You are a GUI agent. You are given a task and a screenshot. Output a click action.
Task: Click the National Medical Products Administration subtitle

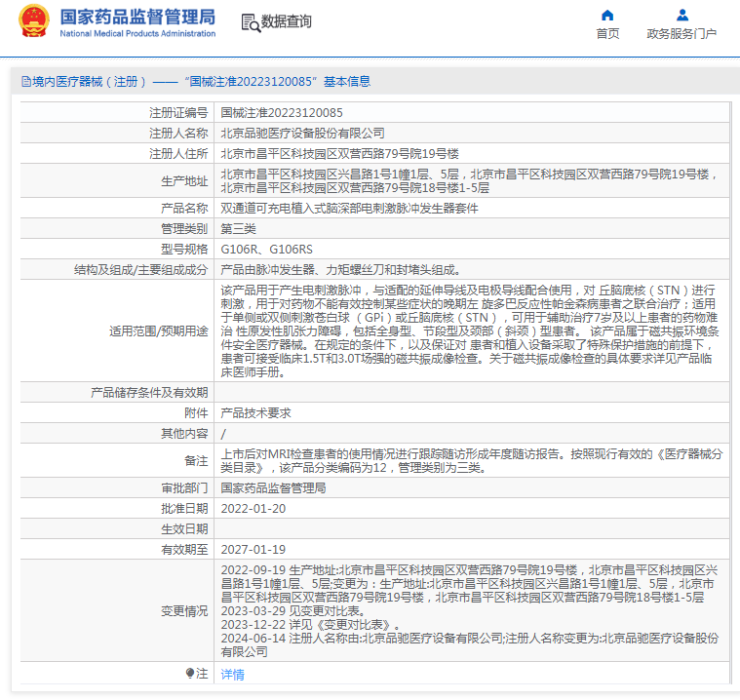click(x=137, y=33)
